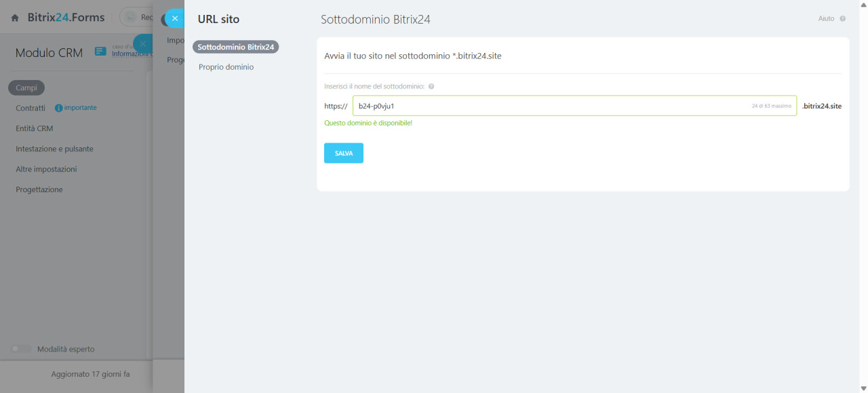This screenshot has height=393, width=868.
Task: Open Altre impostazioni in the sidebar
Action: pyautogui.click(x=46, y=169)
